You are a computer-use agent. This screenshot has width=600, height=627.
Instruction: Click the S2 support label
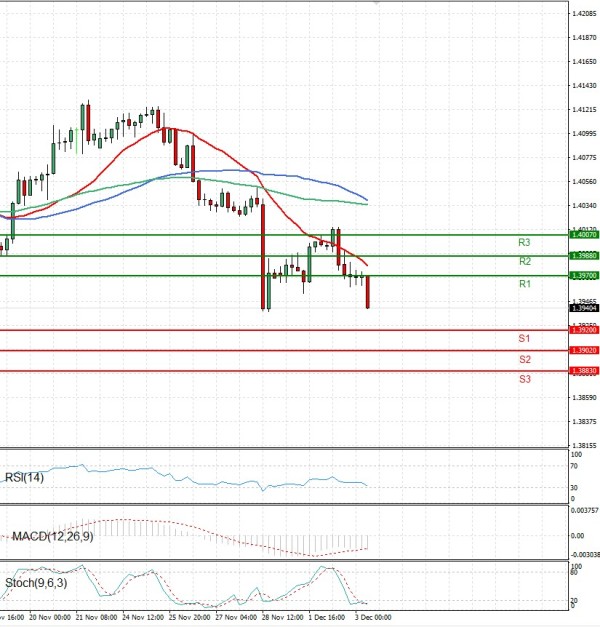(x=524, y=359)
